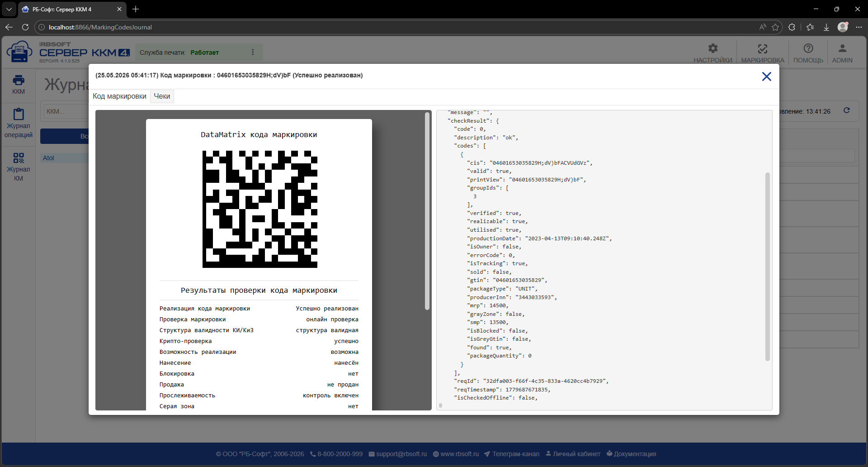This screenshot has width=868, height=467.
Task: Click the JSON panel vertical scrollbar
Action: [x=767, y=267]
